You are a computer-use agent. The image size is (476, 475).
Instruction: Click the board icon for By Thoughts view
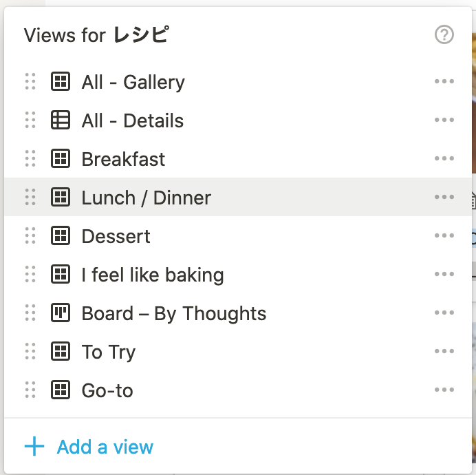61,313
